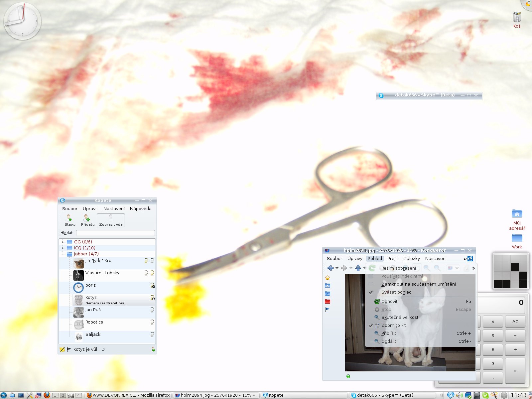Open the red folder sidebar icon in Konqueror
532x399 pixels.
point(328,302)
